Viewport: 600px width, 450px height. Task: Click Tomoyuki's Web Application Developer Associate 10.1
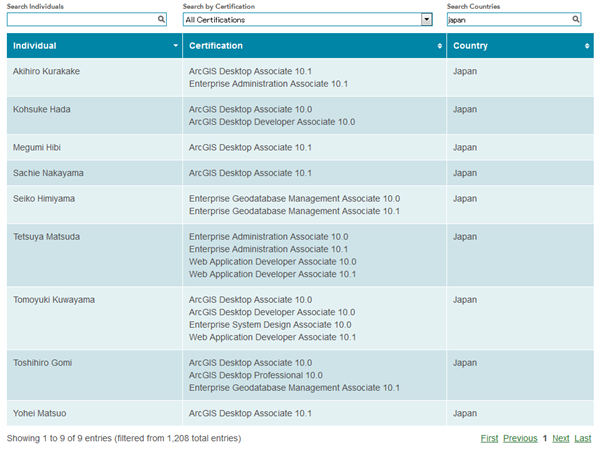click(x=272, y=337)
